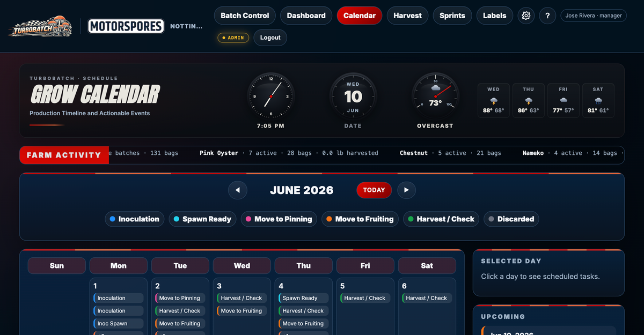Click the TurboBatch race car logo

[40, 26]
